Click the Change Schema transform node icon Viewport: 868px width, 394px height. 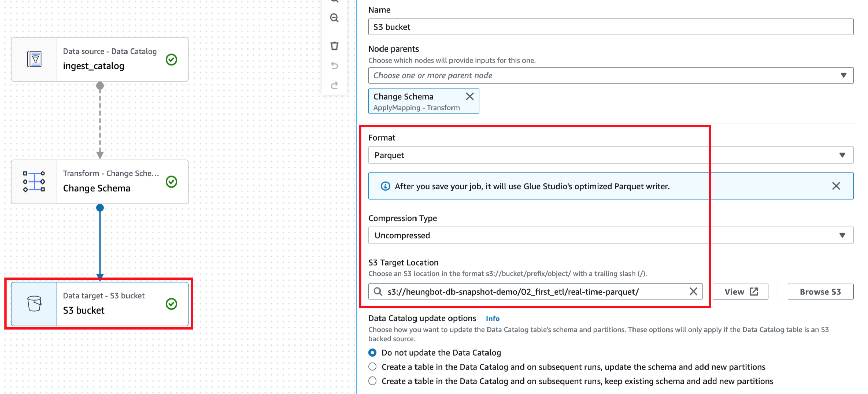click(x=34, y=182)
